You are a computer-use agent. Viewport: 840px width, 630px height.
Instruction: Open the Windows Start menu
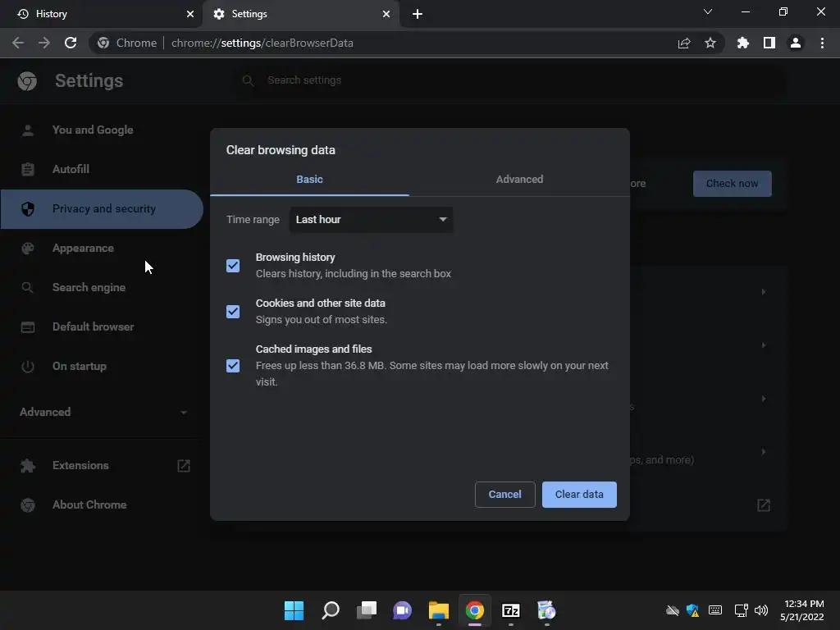point(294,610)
